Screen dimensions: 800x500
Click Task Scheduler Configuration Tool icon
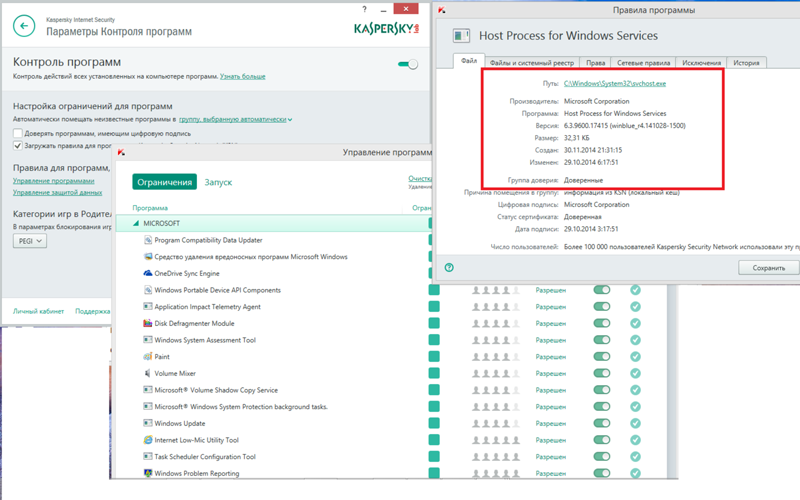[148, 457]
